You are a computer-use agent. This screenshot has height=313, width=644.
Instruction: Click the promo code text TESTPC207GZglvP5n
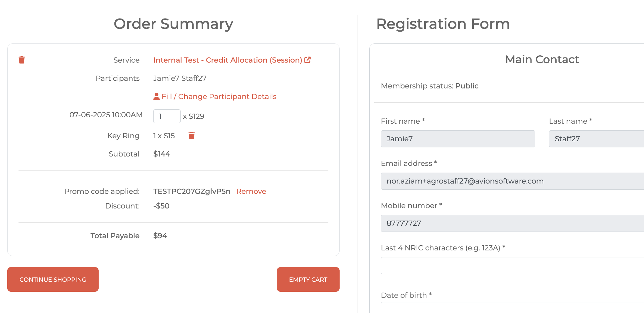[x=192, y=191]
